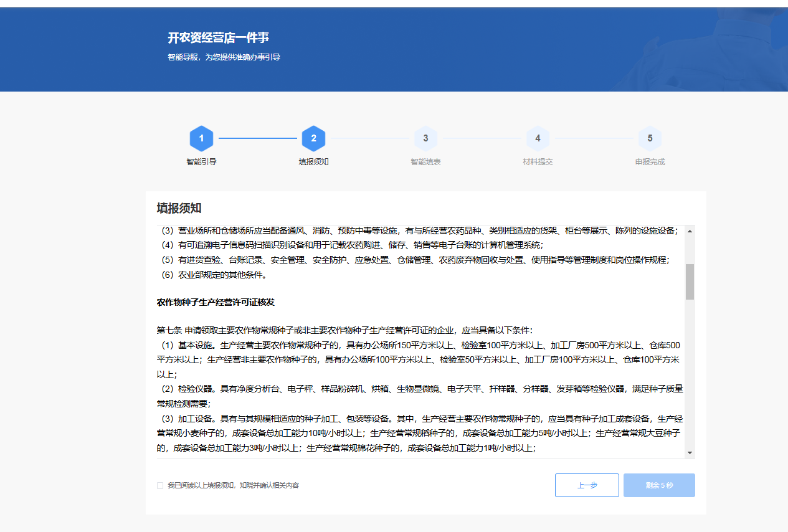Open the 材料提交 step label

point(538,162)
